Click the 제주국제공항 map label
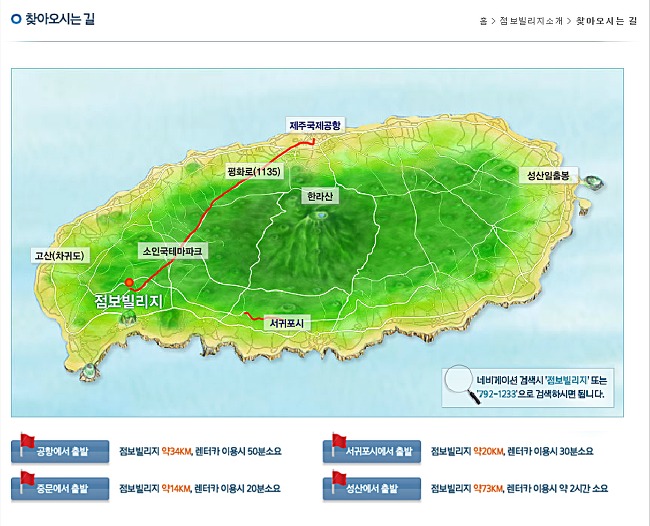This screenshot has height=526, width=650. 315,125
